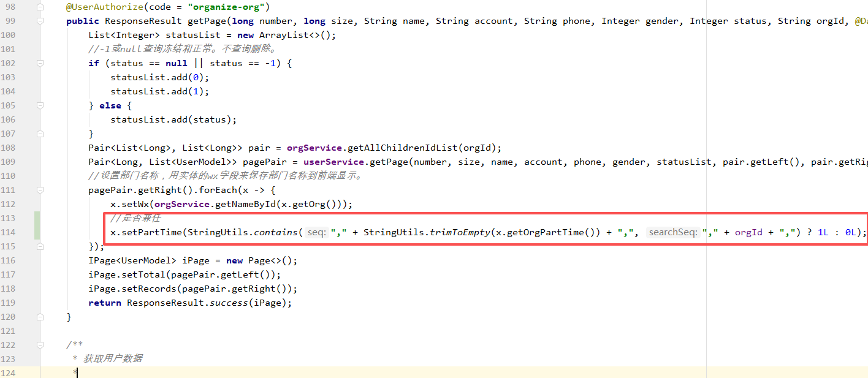
Task: Collapse the else block fold at line 105
Action: coord(40,105)
